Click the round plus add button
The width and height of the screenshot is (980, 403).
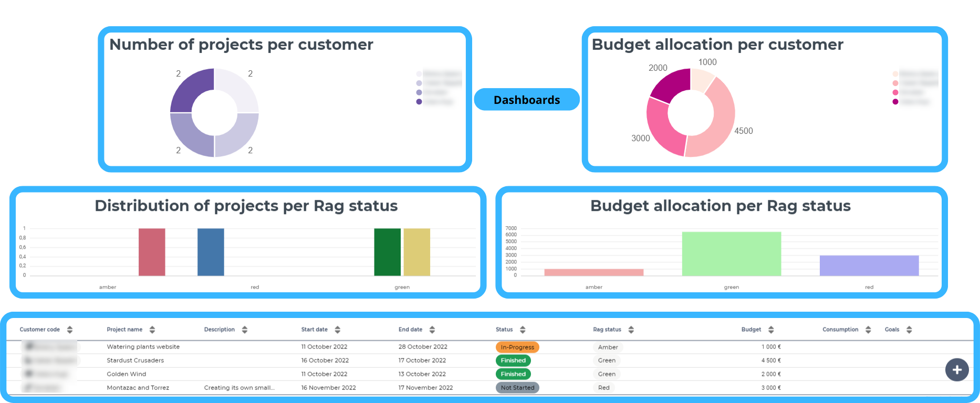pos(957,370)
